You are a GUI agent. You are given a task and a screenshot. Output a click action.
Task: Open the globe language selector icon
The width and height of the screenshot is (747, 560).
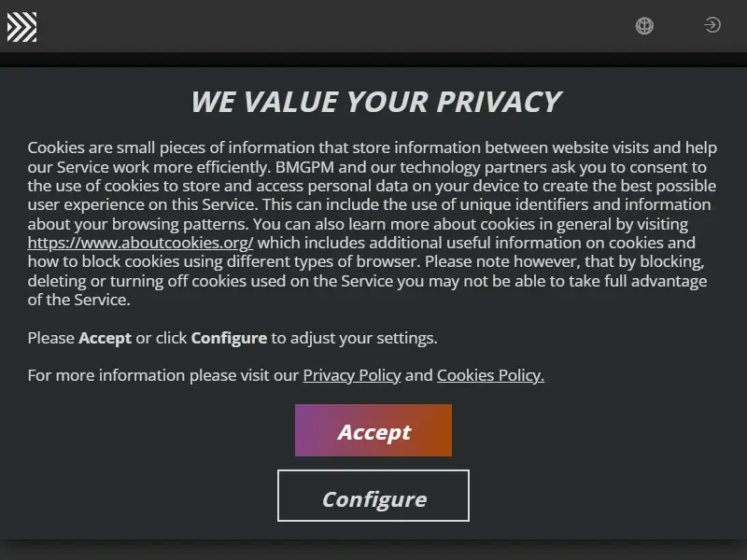pos(644,26)
